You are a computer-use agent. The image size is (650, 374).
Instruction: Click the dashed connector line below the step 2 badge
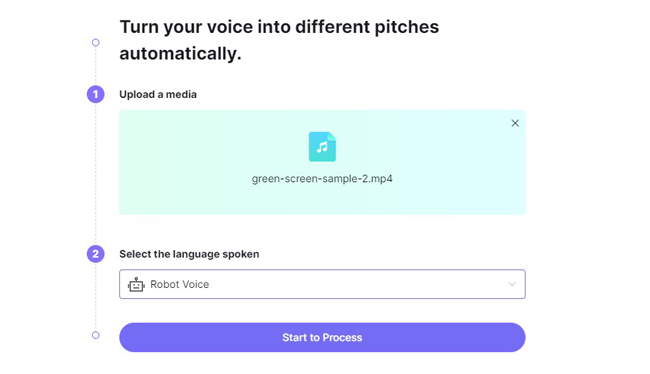click(95, 296)
